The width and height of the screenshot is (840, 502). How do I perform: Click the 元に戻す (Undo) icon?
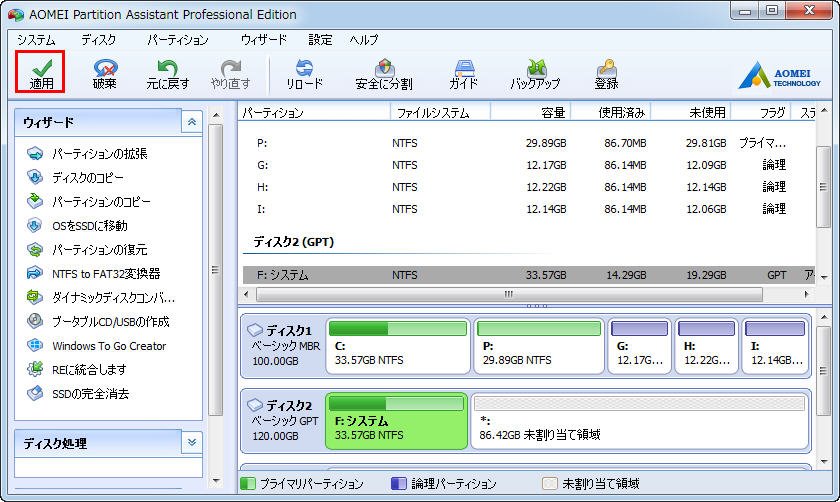tap(167, 73)
